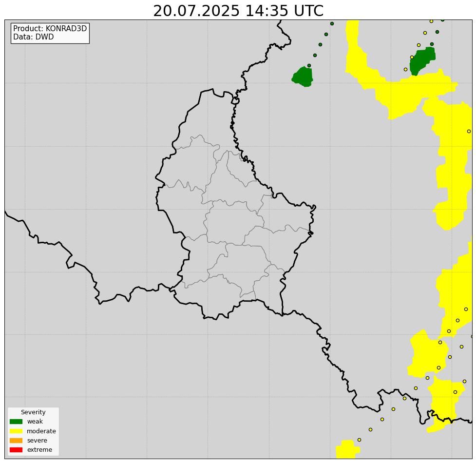Screen dimensions: 476x463
Task: Click the 'Product: KONRAD3D' text
Action: (50, 29)
